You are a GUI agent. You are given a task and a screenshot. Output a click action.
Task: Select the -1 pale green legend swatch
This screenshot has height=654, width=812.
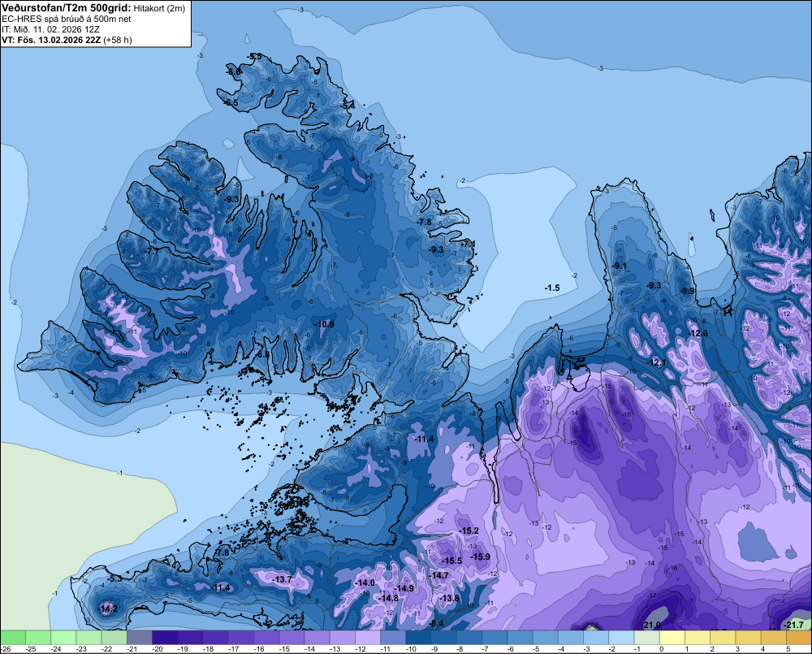tap(647, 637)
